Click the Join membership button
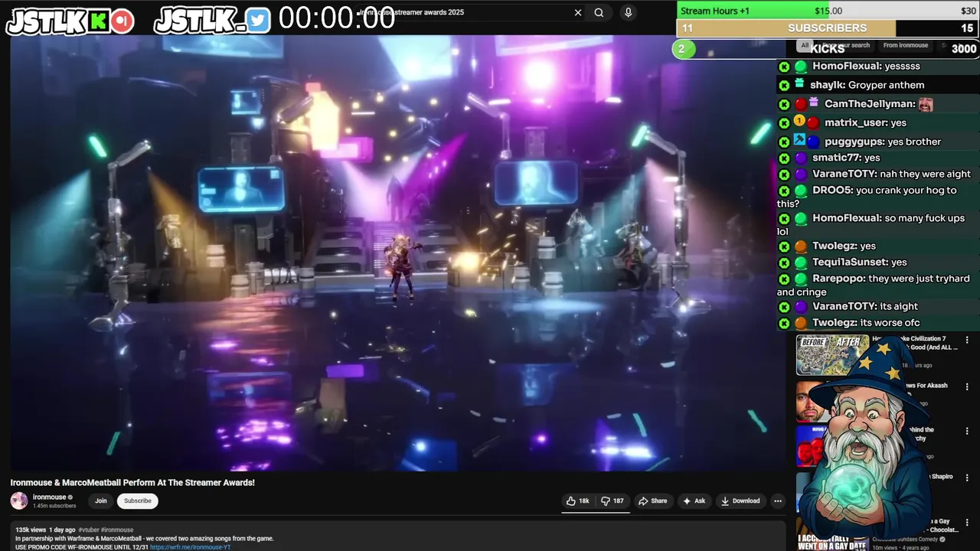Image resolution: width=980 pixels, height=551 pixels. (x=101, y=501)
